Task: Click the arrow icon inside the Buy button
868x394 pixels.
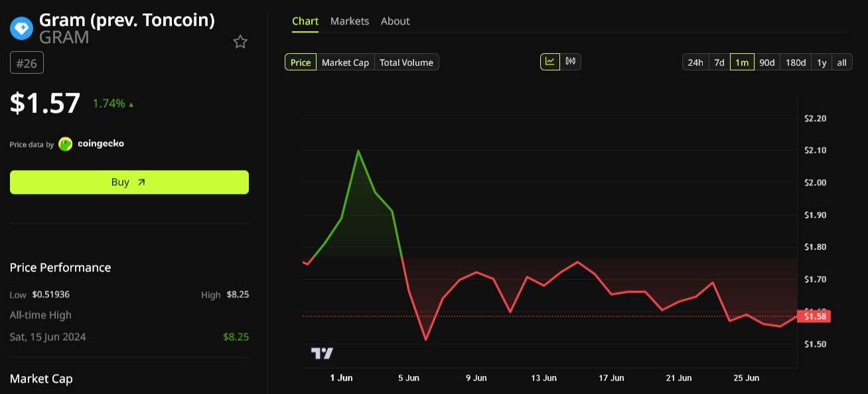Action: click(x=141, y=182)
